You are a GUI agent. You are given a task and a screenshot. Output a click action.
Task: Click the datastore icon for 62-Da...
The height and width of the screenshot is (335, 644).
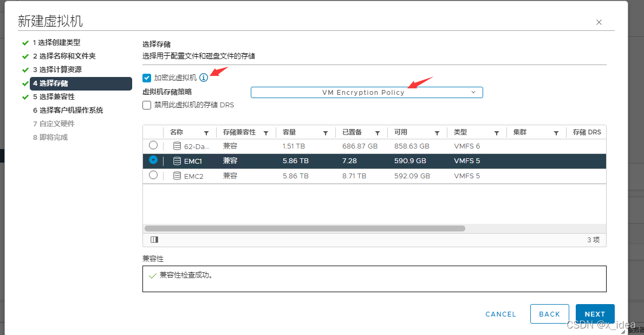point(177,146)
